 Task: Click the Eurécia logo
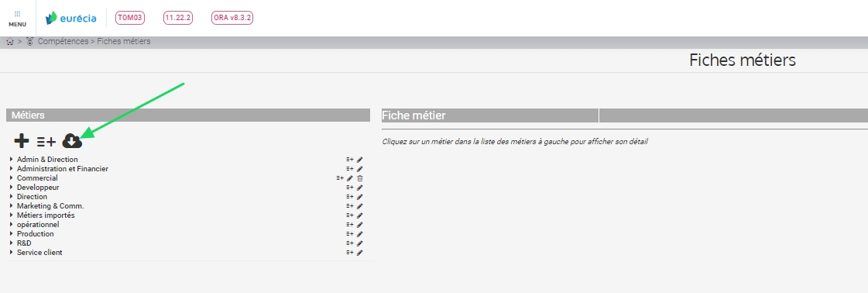pos(71,18)
